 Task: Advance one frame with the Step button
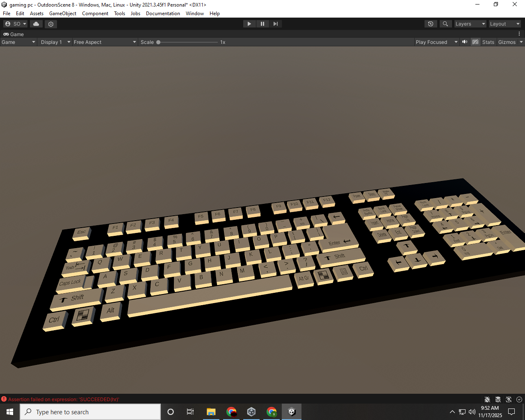[x=276, y=24]
